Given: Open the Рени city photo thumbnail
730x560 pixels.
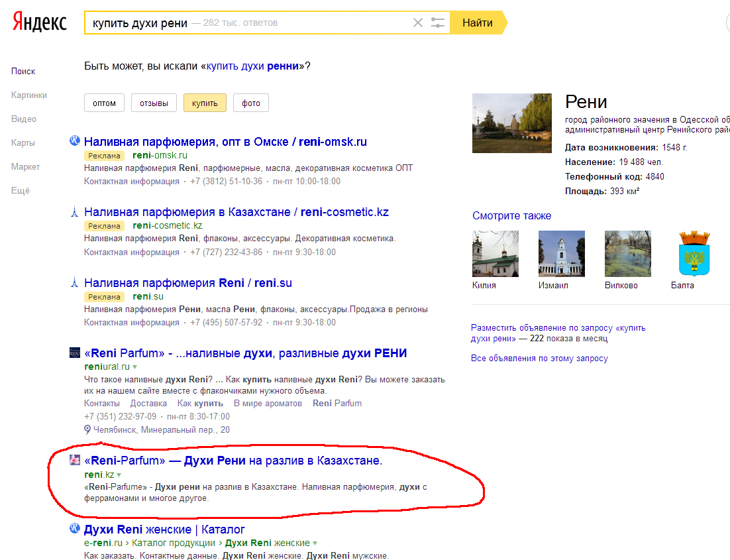Looking at the screenshot, I should (x=512, y=123).
